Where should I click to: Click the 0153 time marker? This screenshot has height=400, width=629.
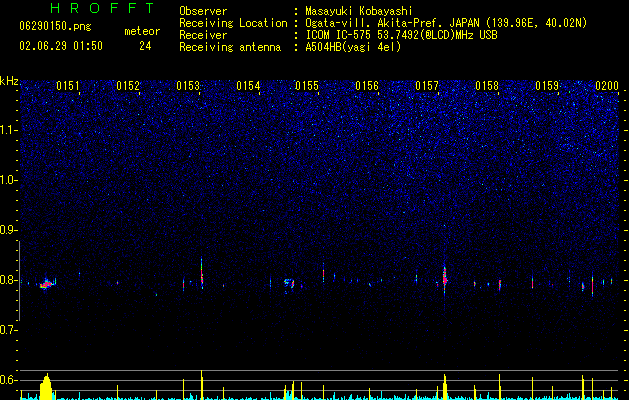tap(188, 86)
